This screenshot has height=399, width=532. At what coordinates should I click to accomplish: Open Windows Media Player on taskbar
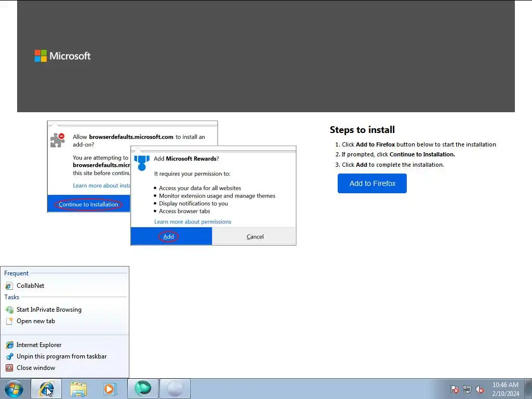pyautogui.click(x=110, y=389)
